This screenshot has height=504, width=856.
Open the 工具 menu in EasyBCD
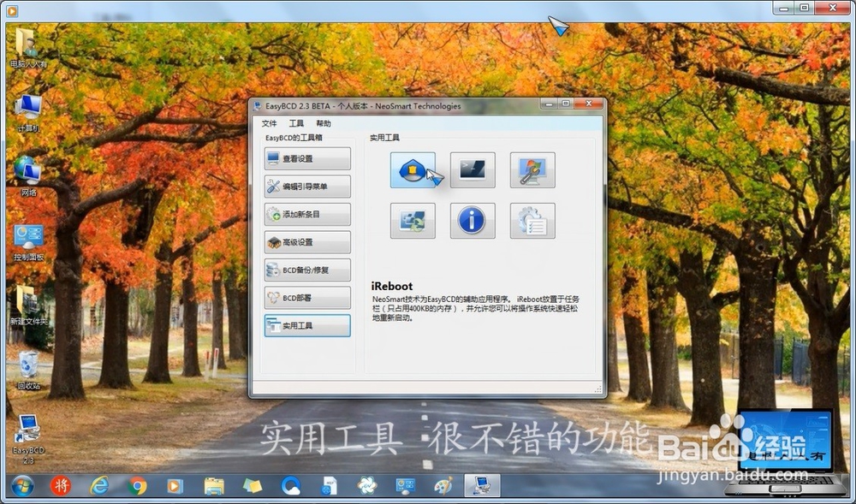(296, 123)
